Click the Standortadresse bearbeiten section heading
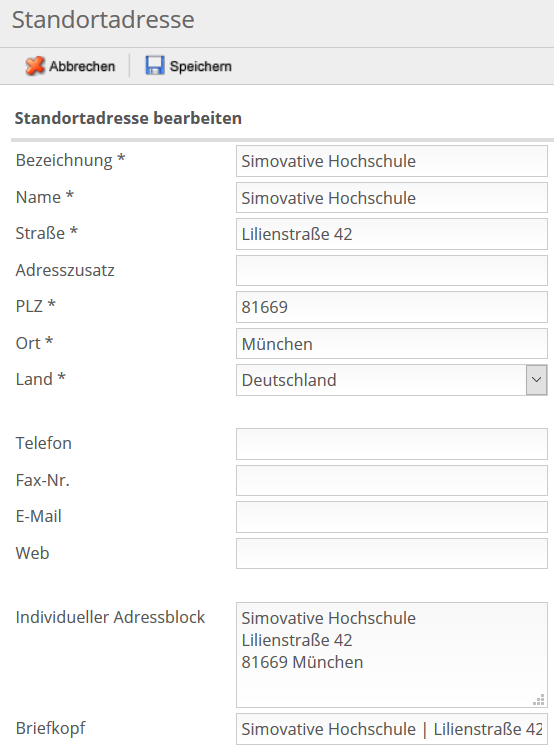 [128, 118]
